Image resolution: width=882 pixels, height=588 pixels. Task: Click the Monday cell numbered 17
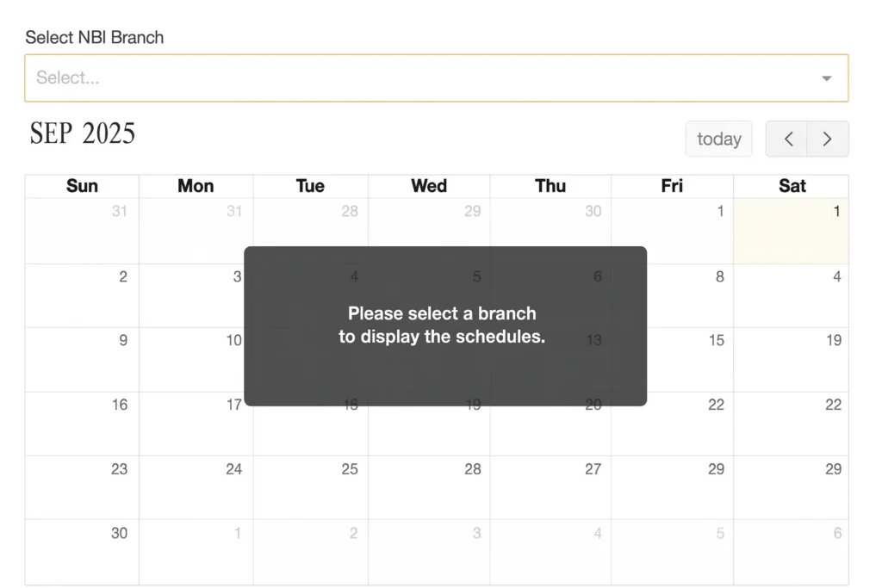[x=196, y=424]
